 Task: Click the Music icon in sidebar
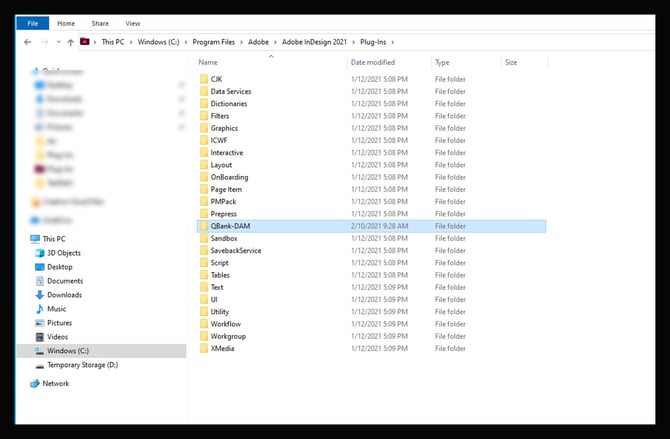38,309
